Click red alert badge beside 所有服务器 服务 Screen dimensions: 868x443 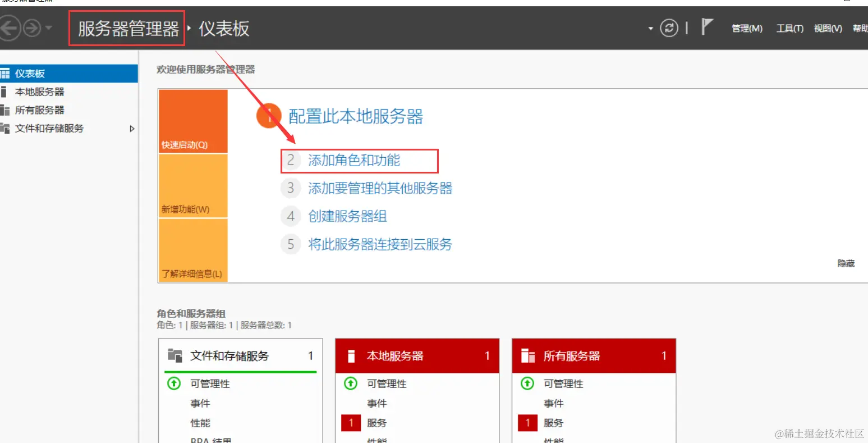[527, 423]
